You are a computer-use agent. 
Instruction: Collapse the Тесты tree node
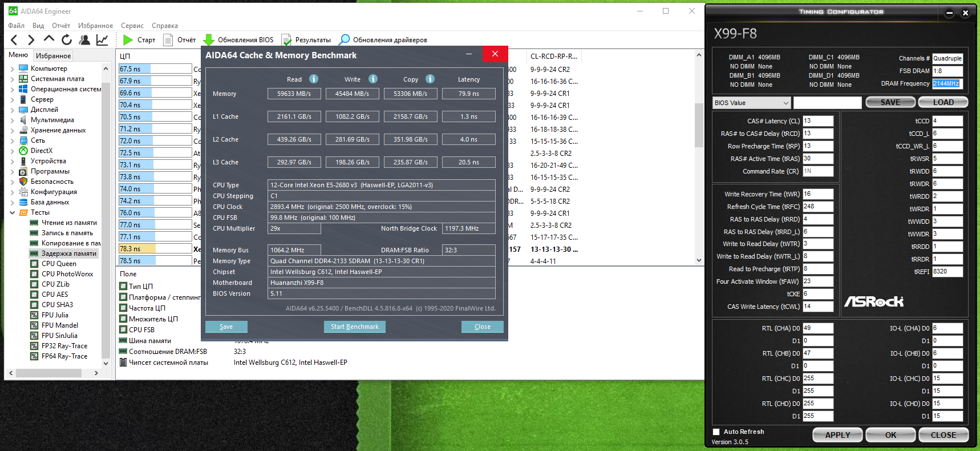pos(13,212)
